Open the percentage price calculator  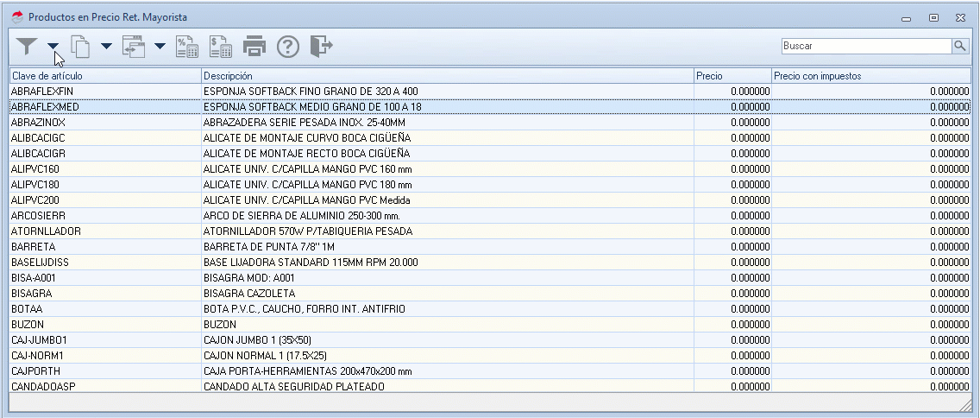pos(187,46)
